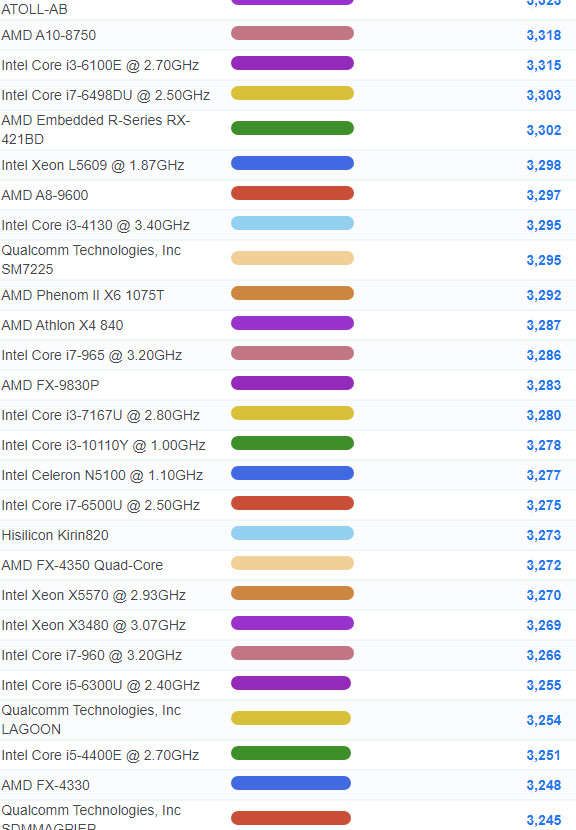
Task: Open Intel Core i5-6300U @ 2.40GHz entry
Action: (101, 685)
